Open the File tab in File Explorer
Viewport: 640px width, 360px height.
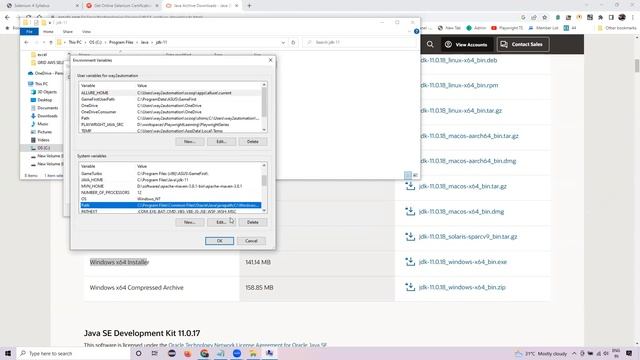tap(29, 31)
